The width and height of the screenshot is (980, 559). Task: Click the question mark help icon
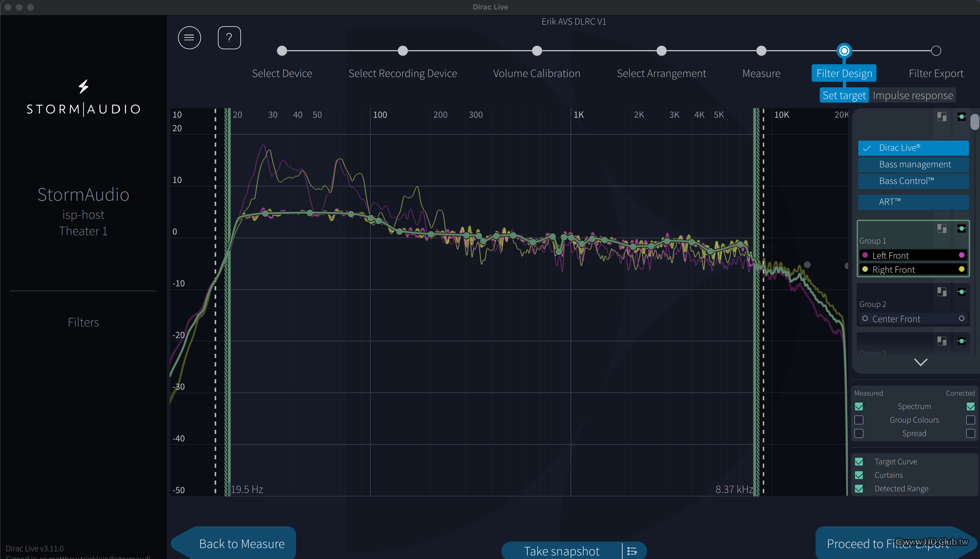pyautogui.click(x=229, y=38)
